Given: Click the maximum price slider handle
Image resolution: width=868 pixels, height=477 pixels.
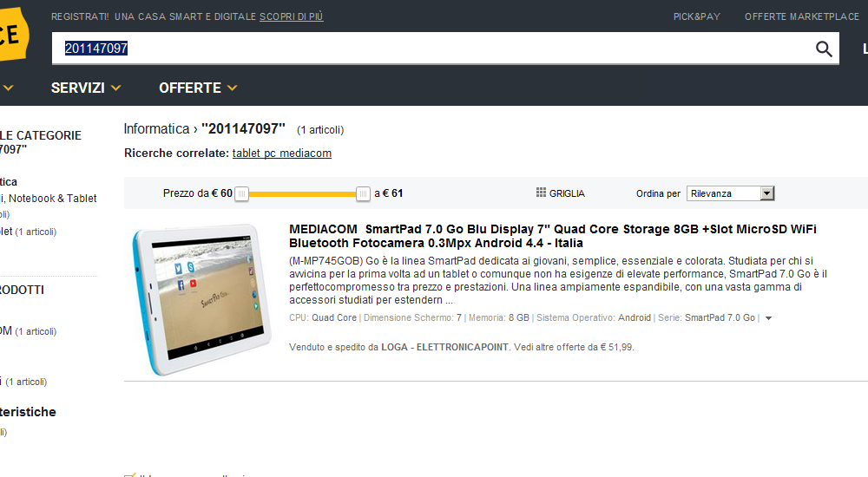Looking at the screenshot, I should point(363,193).
